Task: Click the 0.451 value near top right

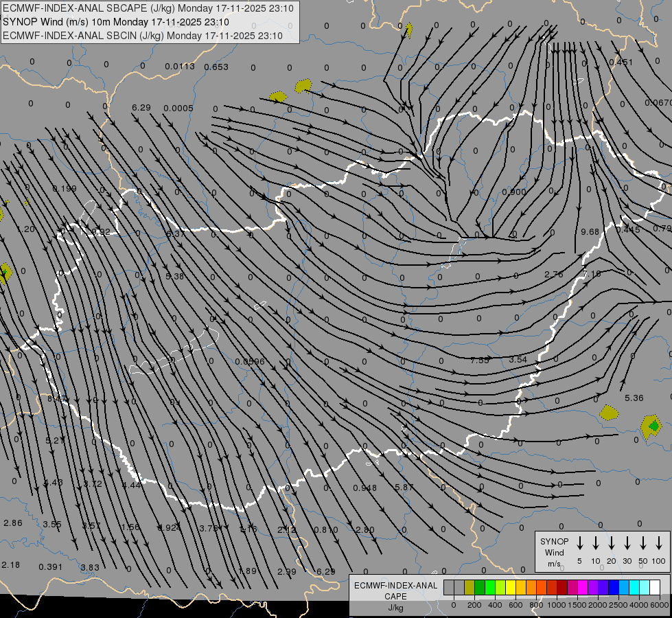Action: (621, 62)
